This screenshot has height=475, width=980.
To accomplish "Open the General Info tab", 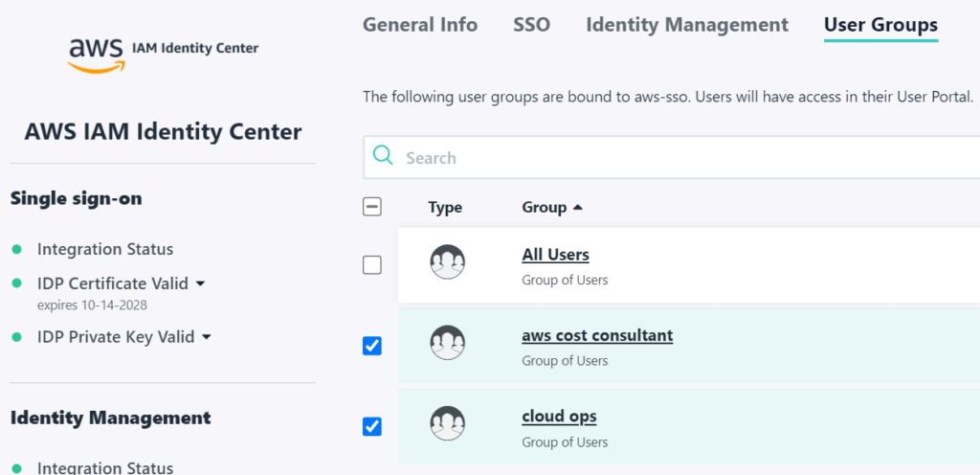I will 420,25.
